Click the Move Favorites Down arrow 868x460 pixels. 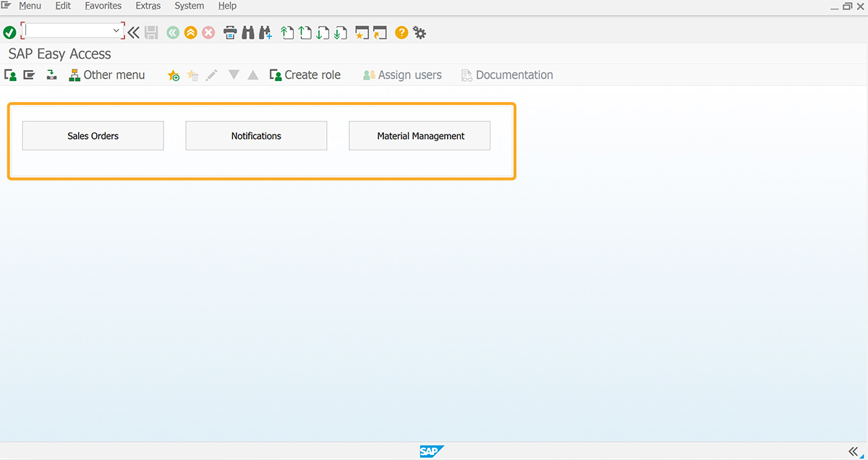pyautogui.click(x=234, y=74)
